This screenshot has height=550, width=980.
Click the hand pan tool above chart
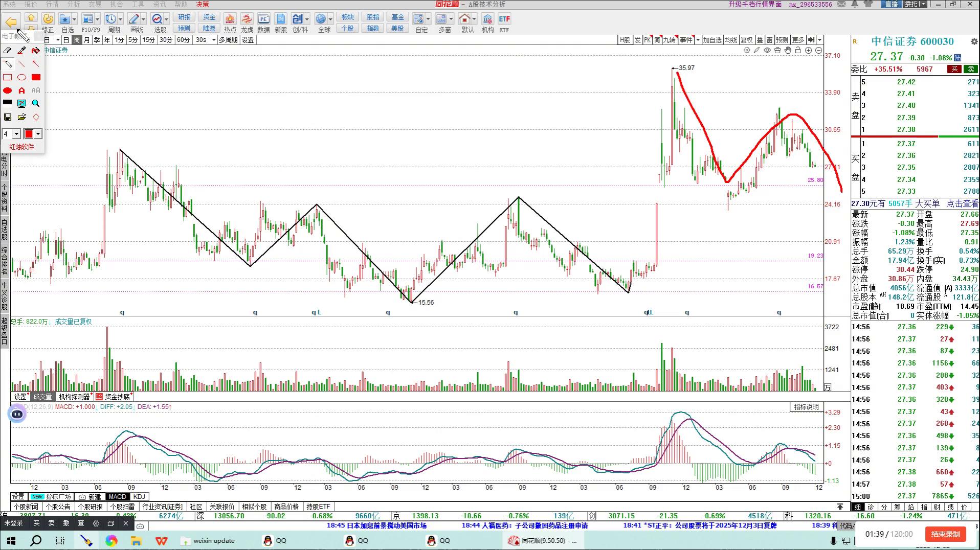point(788,50)
